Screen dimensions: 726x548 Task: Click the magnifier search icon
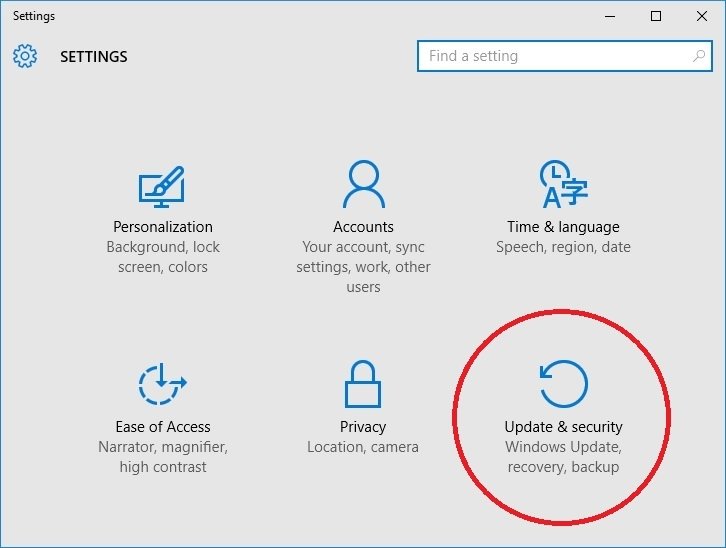point(699,56)
